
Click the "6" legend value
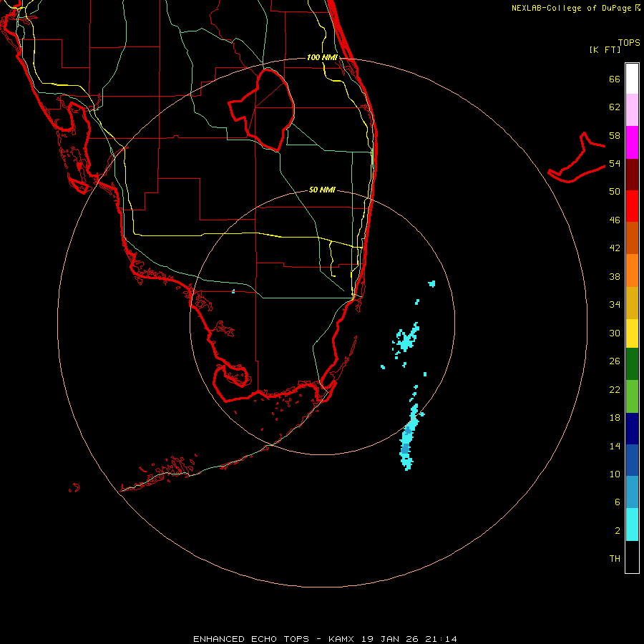coord(618,502)
